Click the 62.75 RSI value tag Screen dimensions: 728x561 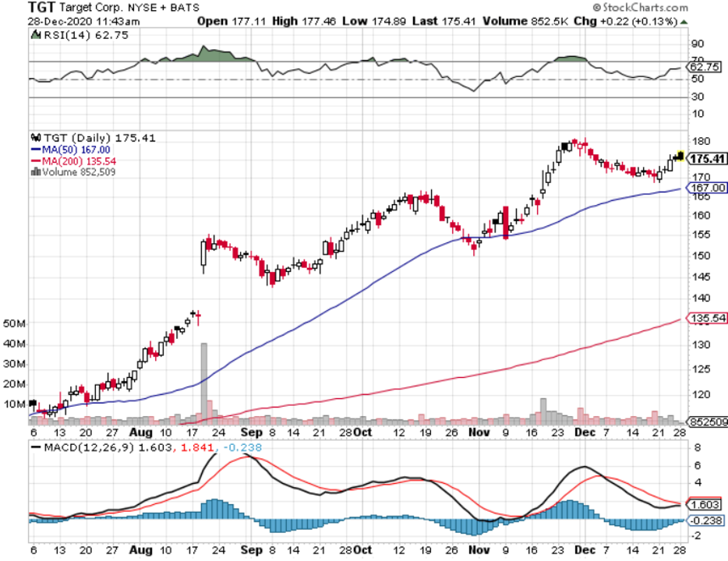[x=707, y=68]
